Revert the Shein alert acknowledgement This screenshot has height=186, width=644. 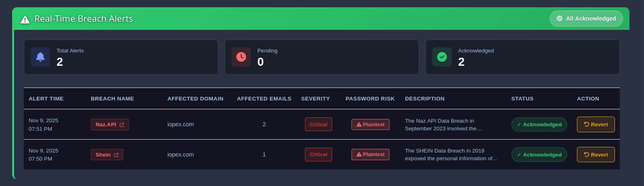(596, 155)
